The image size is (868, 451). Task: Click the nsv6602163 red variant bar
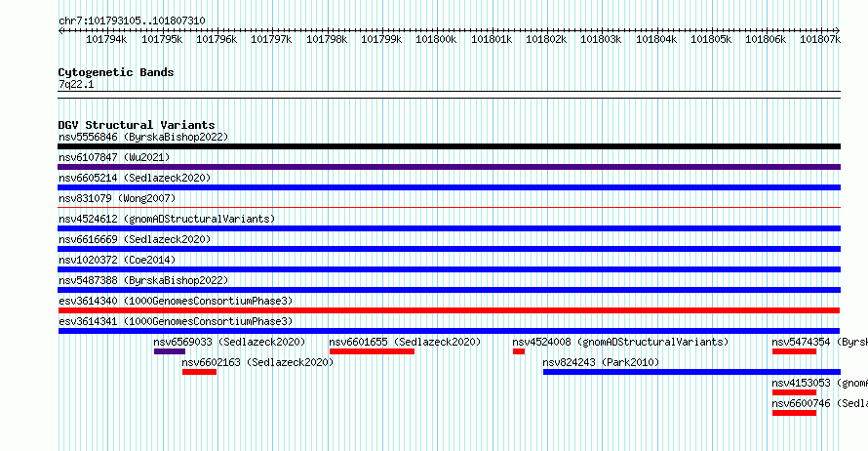199,372
